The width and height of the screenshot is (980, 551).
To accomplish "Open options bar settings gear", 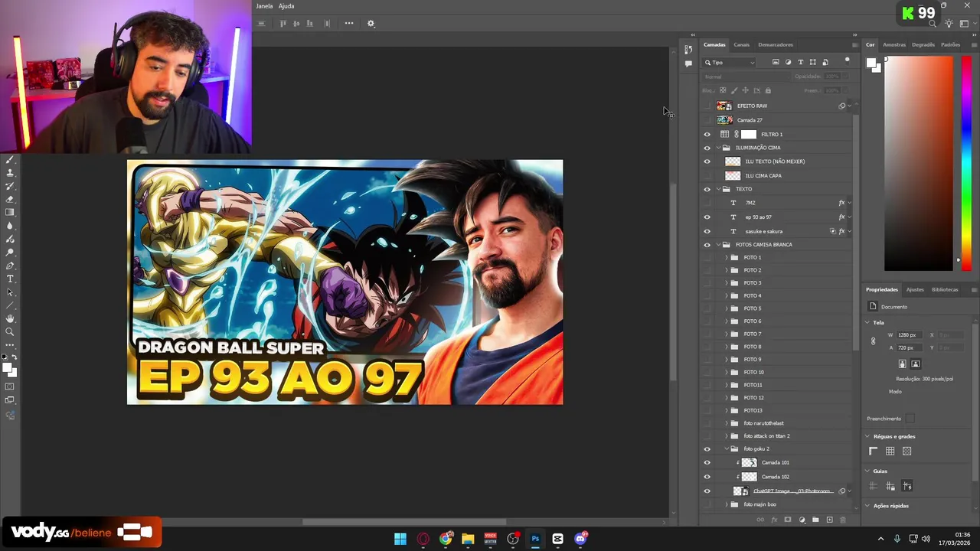I will 371,24.
